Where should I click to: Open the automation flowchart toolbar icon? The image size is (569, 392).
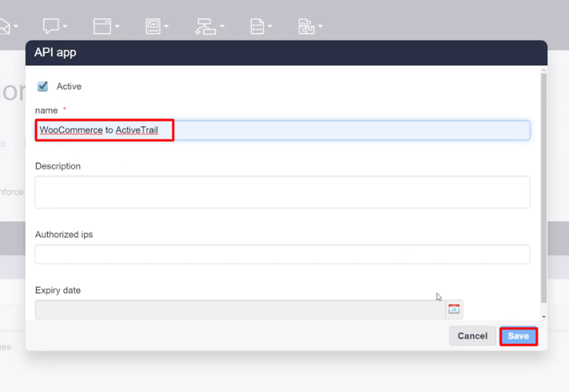click(x=205, y=27)
